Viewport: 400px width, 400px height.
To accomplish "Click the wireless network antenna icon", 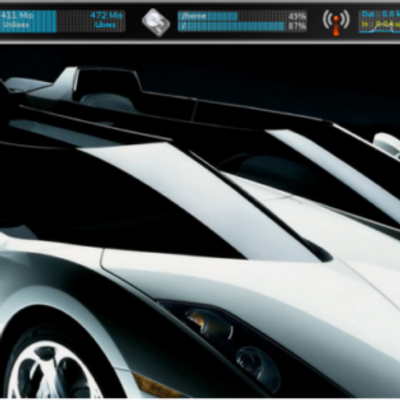I will coord(336,22).
